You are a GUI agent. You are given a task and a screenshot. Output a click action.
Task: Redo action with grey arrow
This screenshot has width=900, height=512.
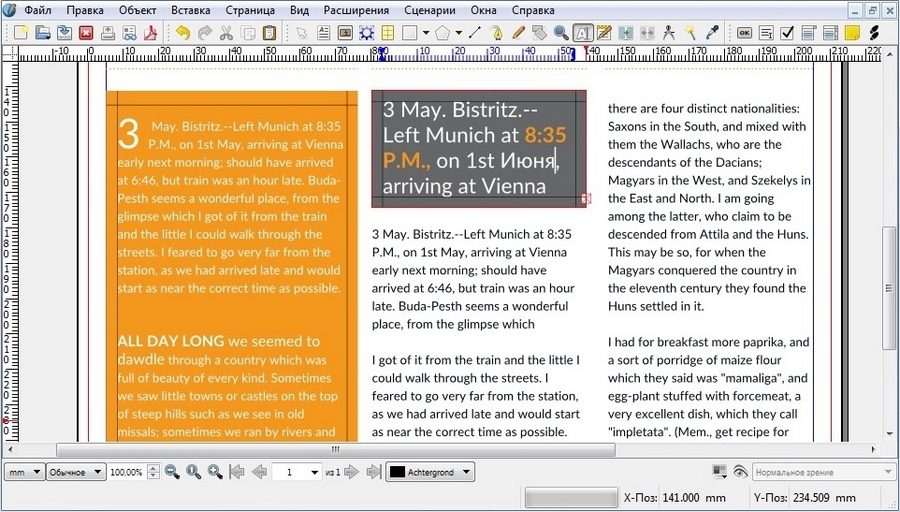(204, 33)
